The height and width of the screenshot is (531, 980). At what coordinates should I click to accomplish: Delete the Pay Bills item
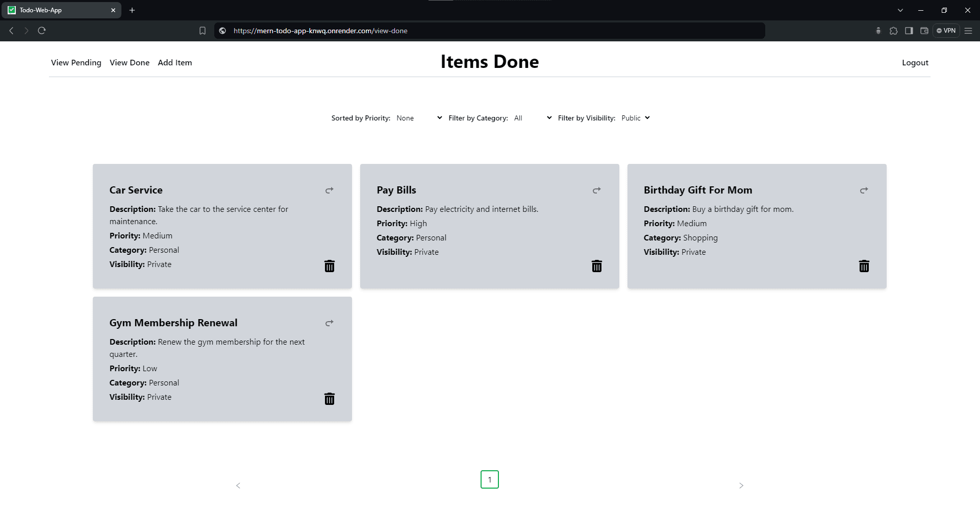596,266
